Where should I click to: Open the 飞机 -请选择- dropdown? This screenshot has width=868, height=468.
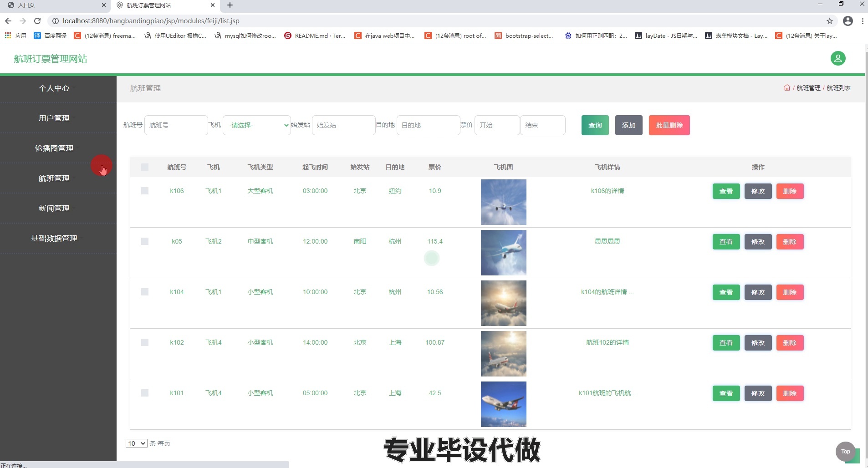pyautogui.click(x=257, y=125)
